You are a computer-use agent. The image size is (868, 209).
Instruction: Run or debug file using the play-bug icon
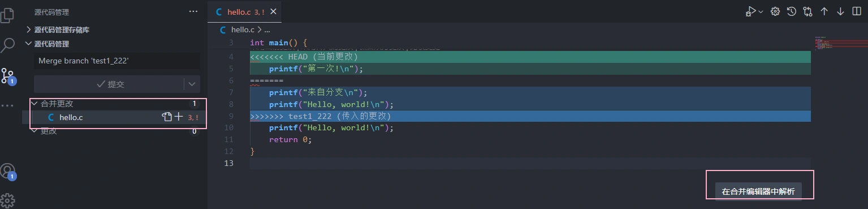coord(750,11)
